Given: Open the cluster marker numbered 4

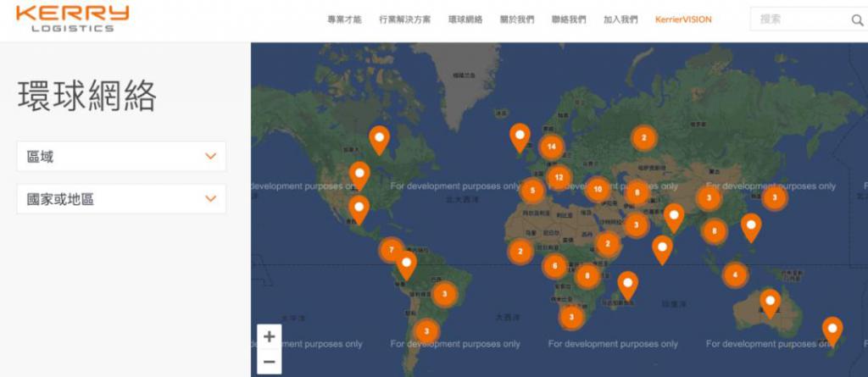Looking at the screenshot, I should pyautogui.click(x=735, y=274).
